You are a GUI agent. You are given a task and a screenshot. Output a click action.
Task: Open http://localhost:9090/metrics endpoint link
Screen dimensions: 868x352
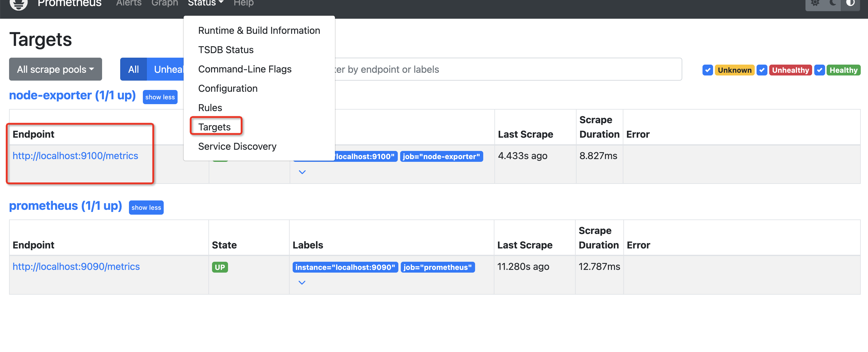click(76, 267)
